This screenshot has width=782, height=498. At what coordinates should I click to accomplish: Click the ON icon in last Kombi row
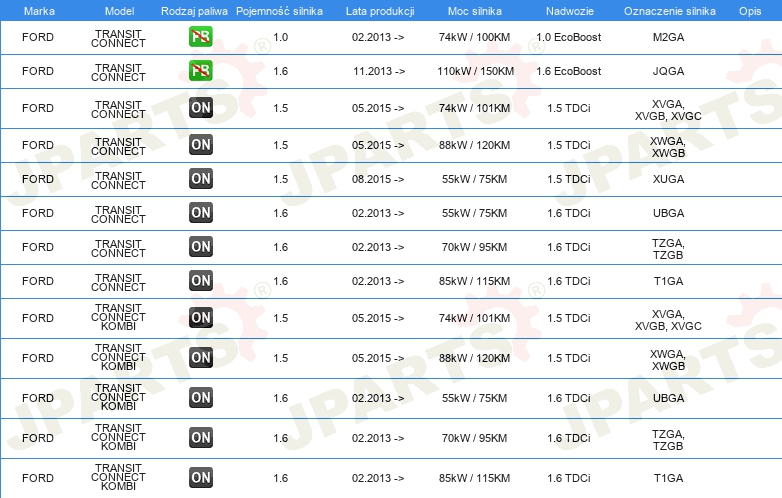pyautogui.click(x=200, y=478)
